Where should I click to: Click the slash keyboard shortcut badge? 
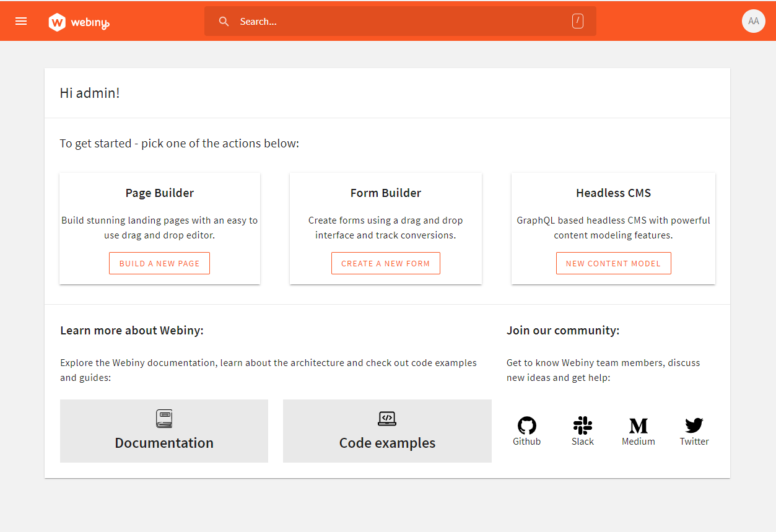coord(577,20)
